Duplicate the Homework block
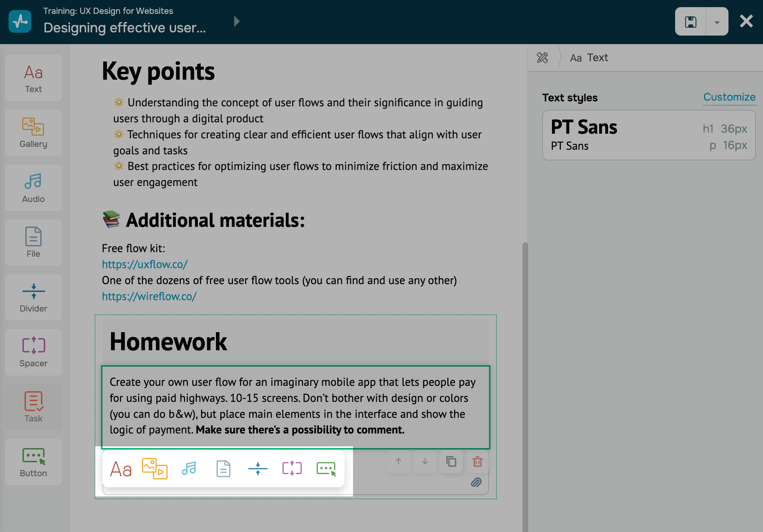The height and width of the screenshot is (532, 763). pyautogui.click(x=451, y=462)
